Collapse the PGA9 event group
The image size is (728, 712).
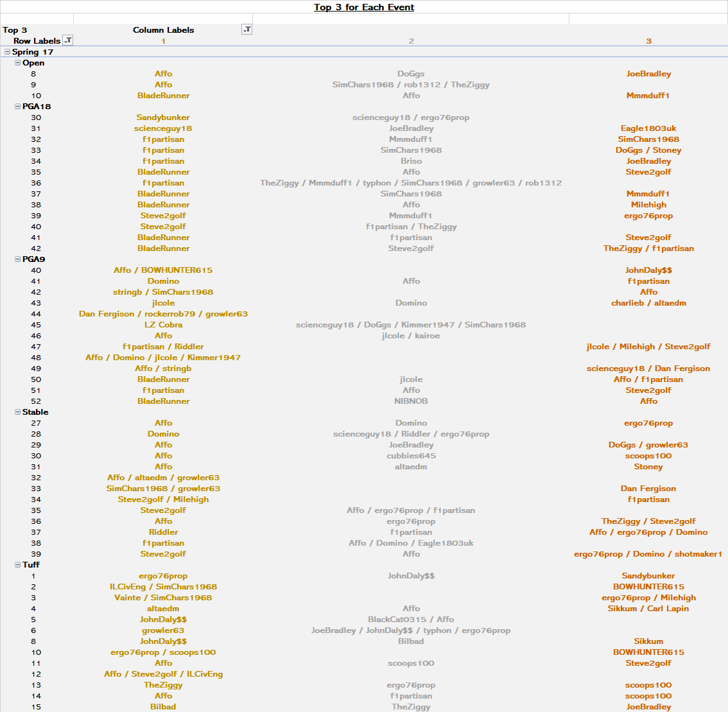point(17,259)
